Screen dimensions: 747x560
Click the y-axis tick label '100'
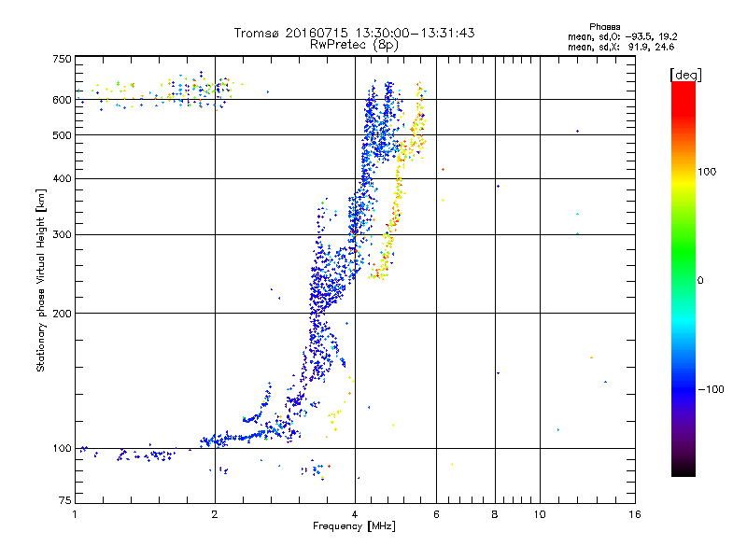62,449
